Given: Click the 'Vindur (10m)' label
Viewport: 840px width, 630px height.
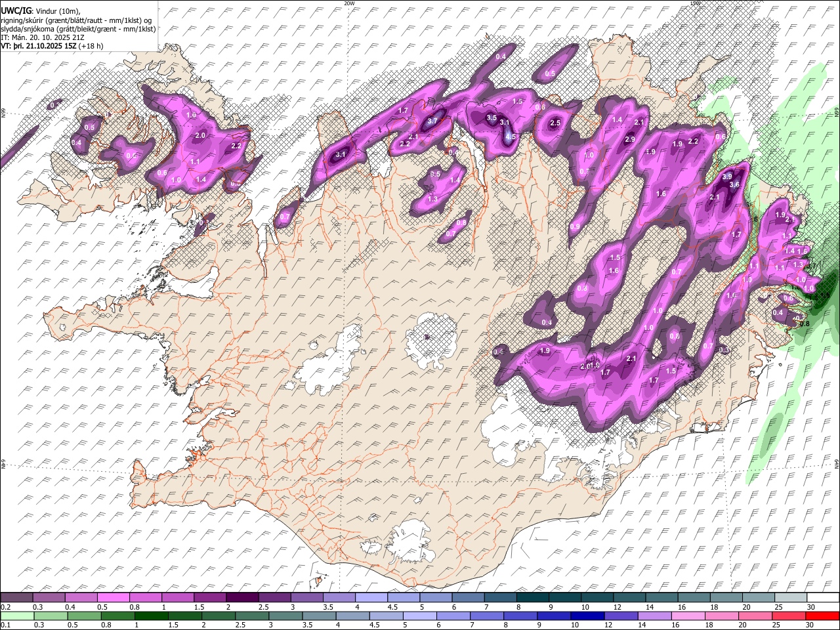Looking at the screenshot, I should [56, 10].
